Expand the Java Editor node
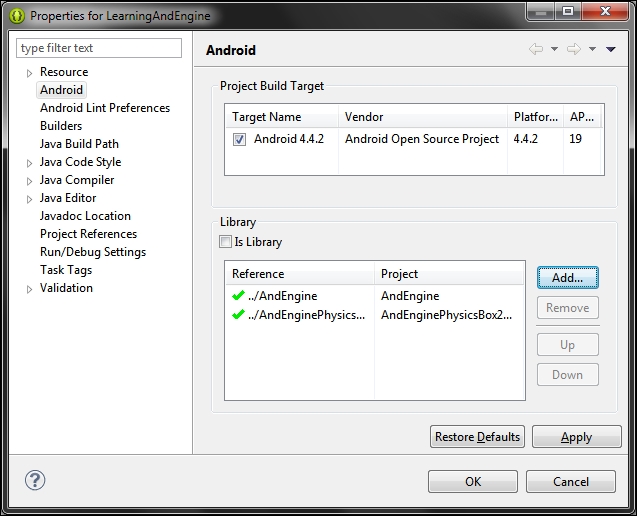This screenshot has height=516, width=637. (29, 199)
